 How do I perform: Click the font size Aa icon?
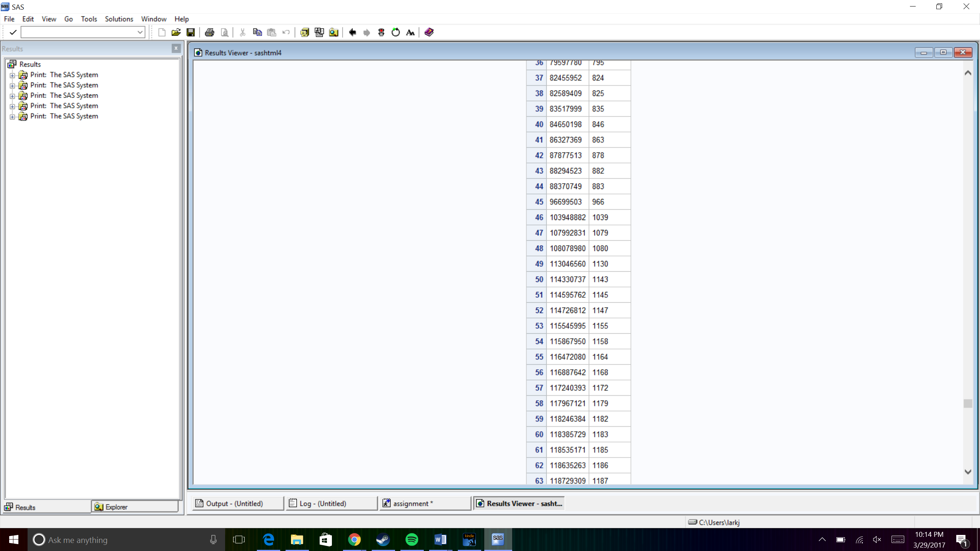click(x=410, y=33)
